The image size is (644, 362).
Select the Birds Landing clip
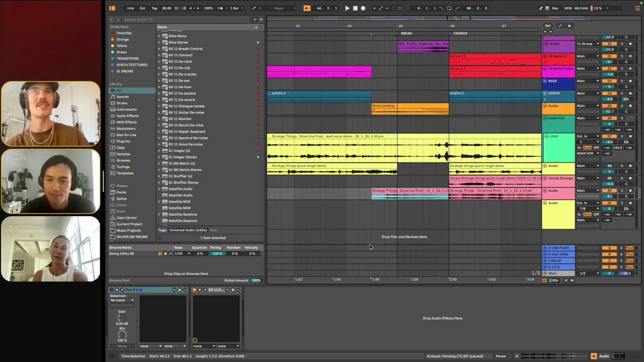(x=410, y=109)
